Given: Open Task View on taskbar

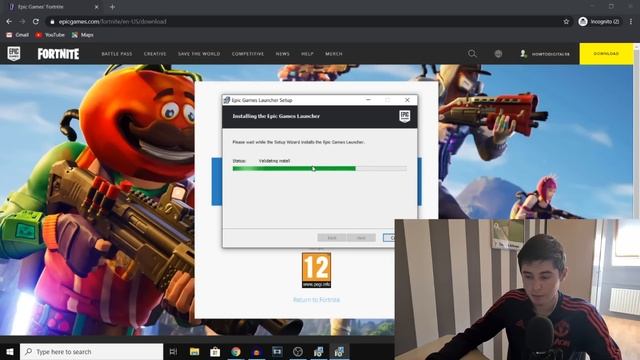Looking at the screenshot, I should pyautogui.click(x=173, y=351).
